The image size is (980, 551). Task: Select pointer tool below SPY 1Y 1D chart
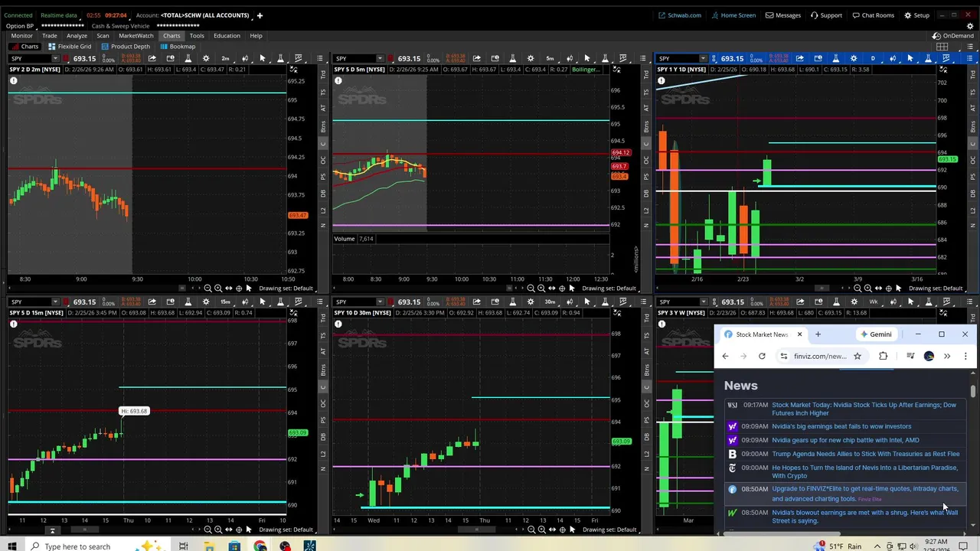coord(898,289)
